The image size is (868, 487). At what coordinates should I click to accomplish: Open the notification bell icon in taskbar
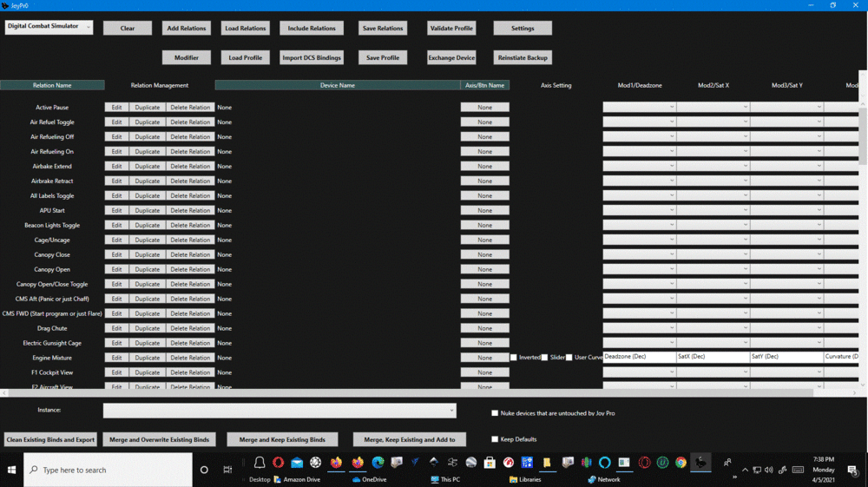(x=259, y=462)
